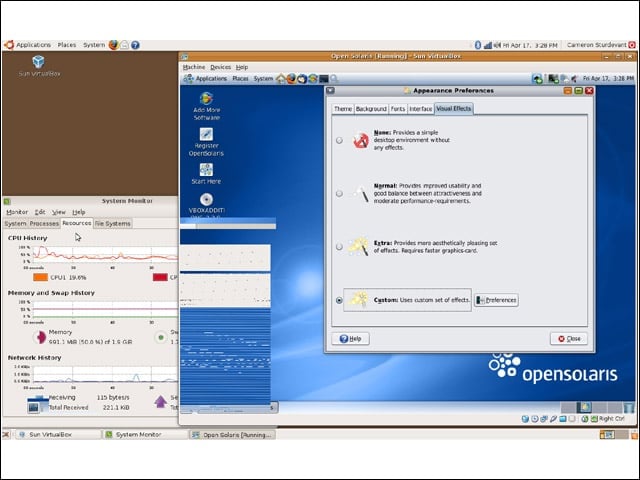Select the Extra visual effects option
This screenshot has width=640, height=480.
(339, 247)
